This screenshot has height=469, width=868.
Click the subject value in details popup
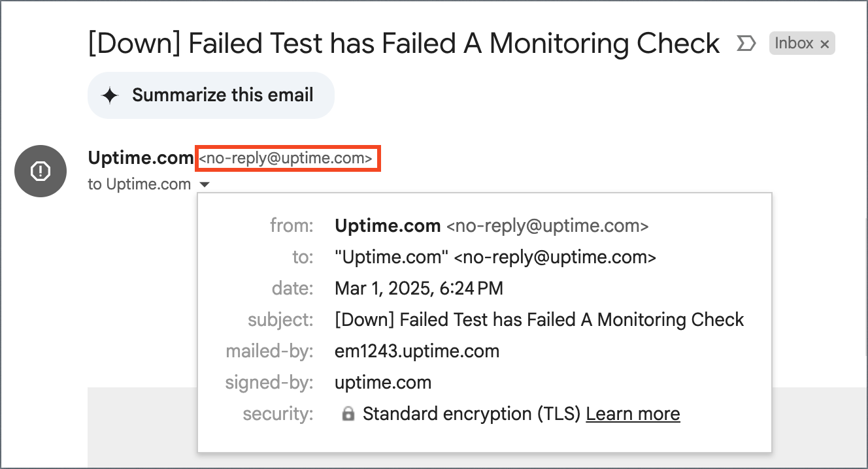[539, 319]
